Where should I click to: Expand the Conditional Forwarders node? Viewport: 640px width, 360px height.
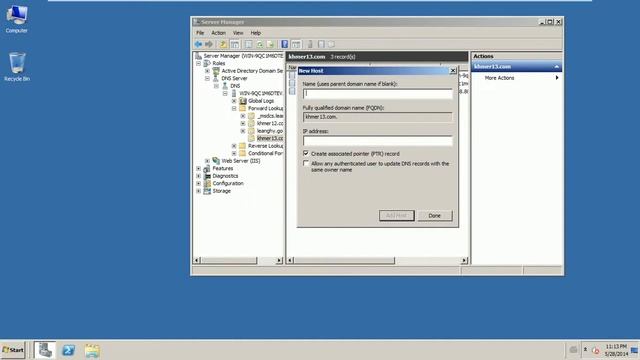pyautogui.click(x=234, y=153)
